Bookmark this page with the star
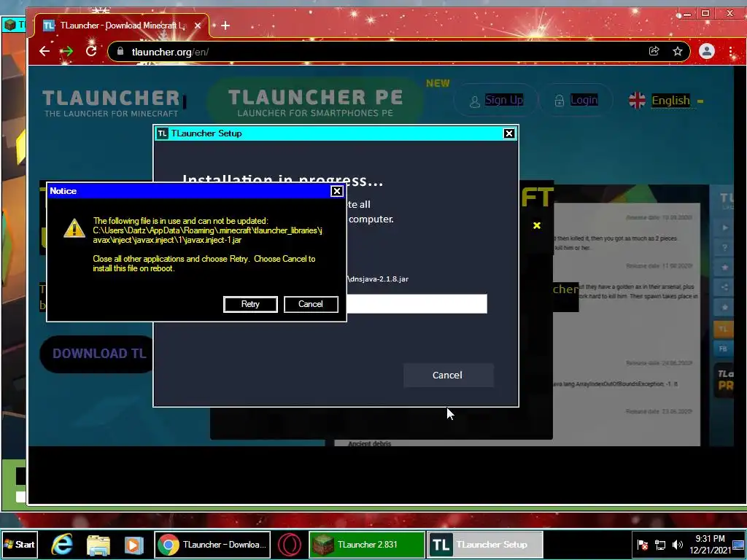 coord(678,52)
